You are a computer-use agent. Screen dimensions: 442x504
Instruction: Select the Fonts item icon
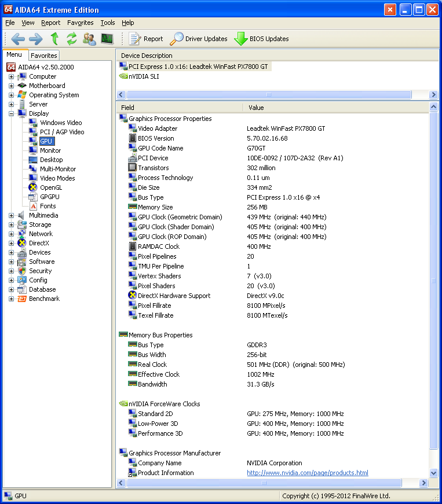[x=33, y=206]
